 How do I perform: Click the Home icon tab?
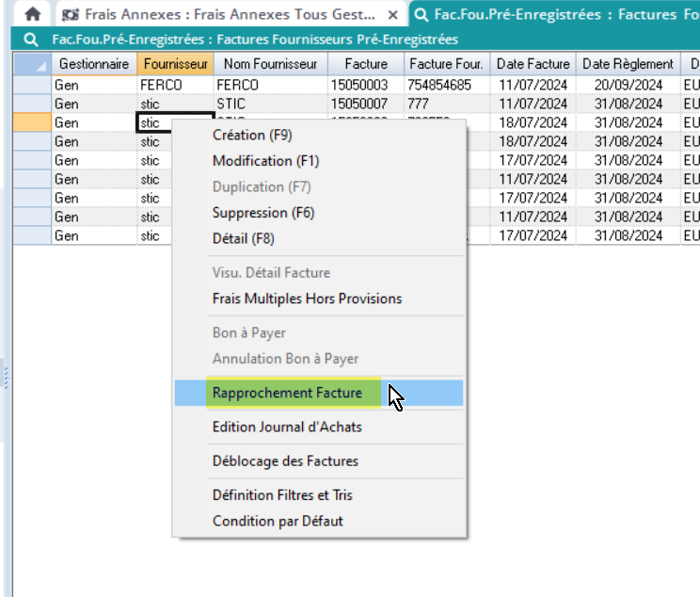click(x=32, y=14)
